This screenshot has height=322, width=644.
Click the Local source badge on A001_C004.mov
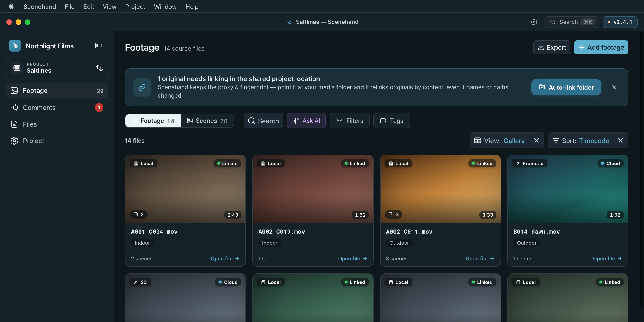(143, 163)
